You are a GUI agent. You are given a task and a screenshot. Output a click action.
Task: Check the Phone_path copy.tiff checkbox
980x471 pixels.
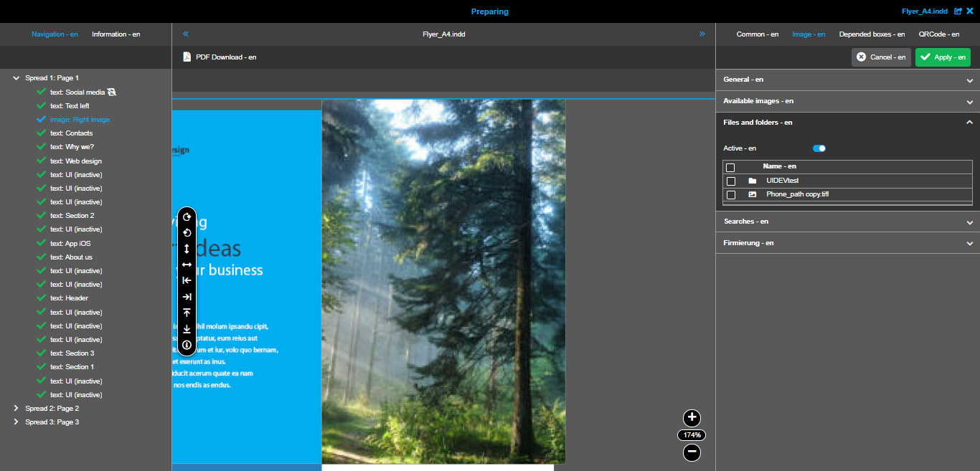[731, 194]
